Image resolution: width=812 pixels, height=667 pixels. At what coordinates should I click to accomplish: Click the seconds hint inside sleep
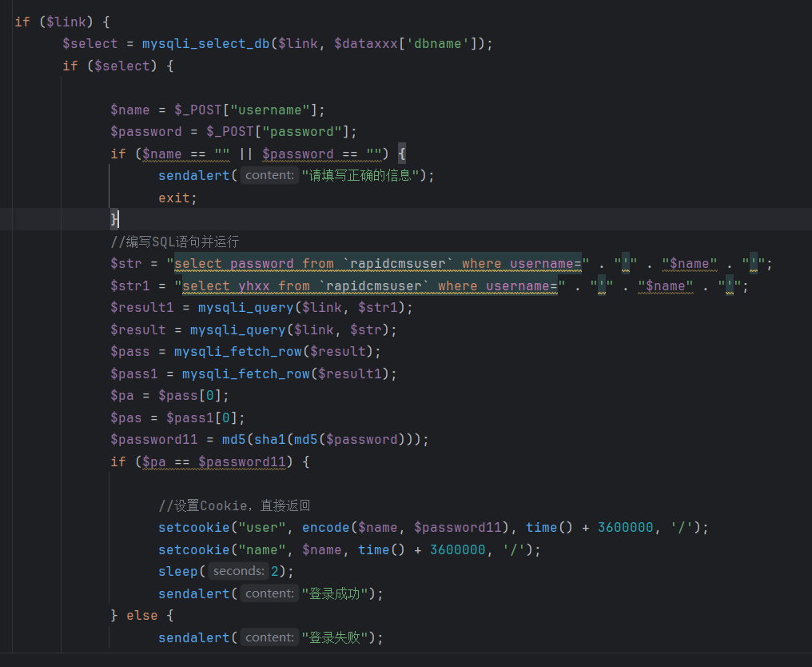(x=238, y=571)
